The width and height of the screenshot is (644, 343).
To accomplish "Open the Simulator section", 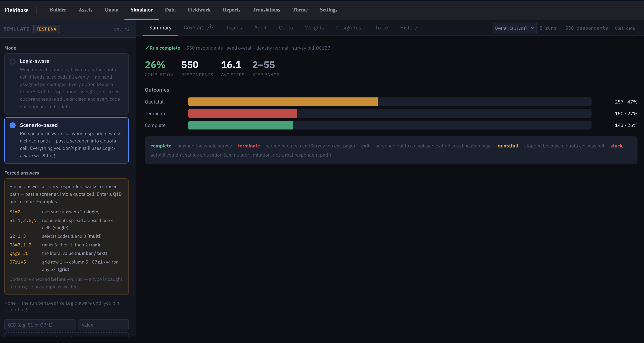I will click(x=142, y=10).
